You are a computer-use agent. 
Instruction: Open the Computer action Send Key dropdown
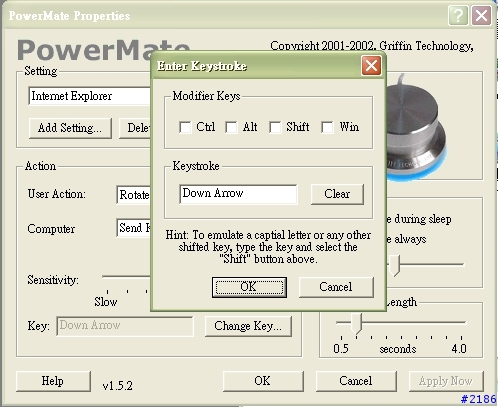pos(133,228)
